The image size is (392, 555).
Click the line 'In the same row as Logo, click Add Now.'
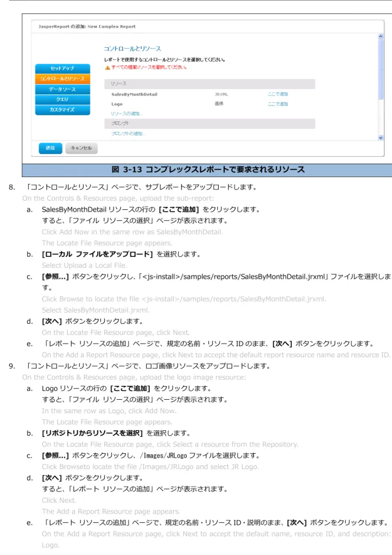point(109,411)
